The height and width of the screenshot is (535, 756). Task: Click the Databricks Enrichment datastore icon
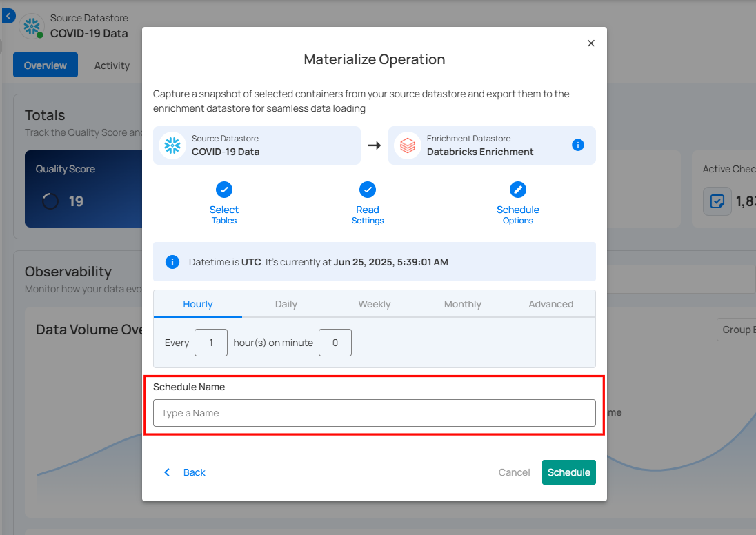(x=408, y=145)
